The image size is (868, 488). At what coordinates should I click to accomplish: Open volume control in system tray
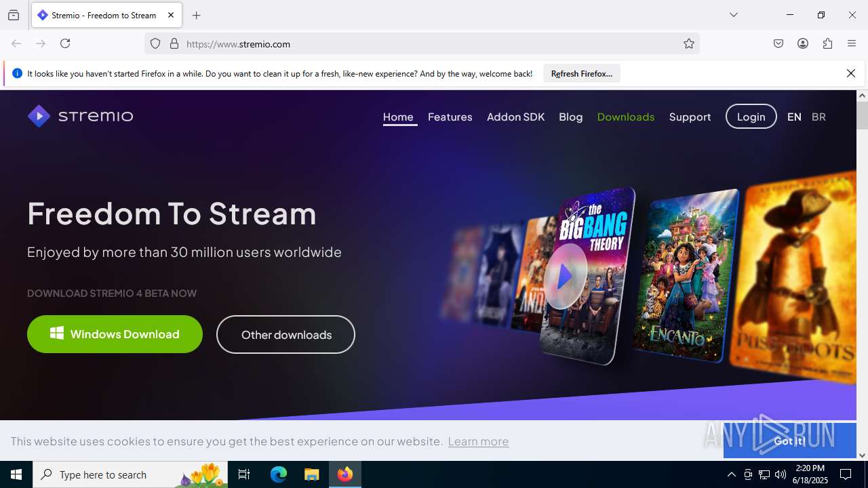point(781,474)
